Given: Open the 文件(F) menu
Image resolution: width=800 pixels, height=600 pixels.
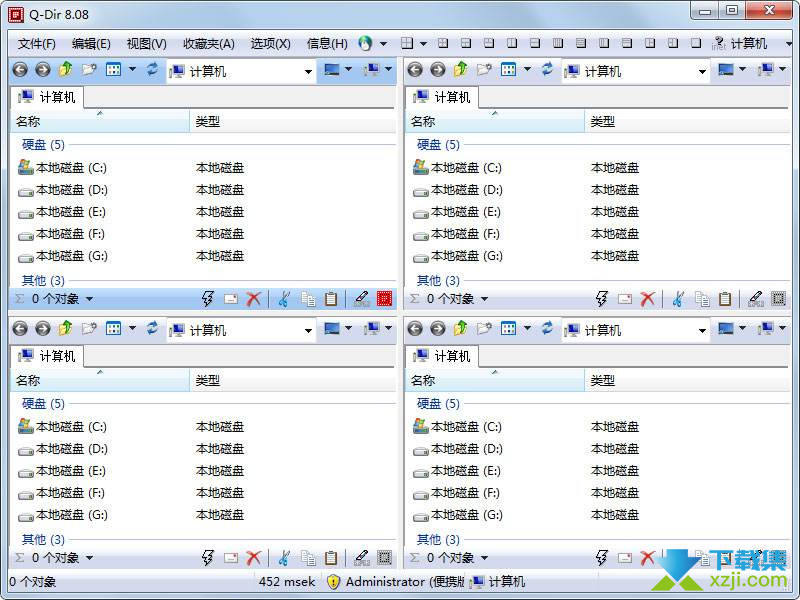Looking at the screenshot, I should (37, 44).
